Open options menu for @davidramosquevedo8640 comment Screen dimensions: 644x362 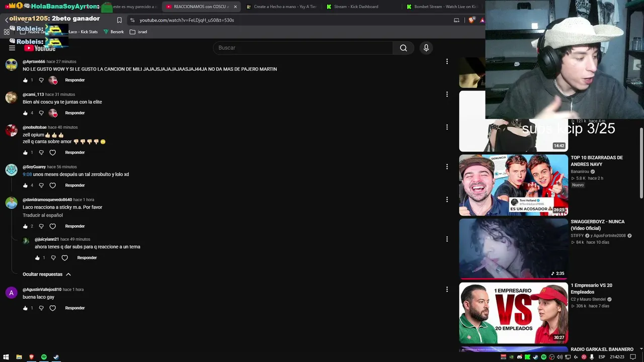[447, 200]
